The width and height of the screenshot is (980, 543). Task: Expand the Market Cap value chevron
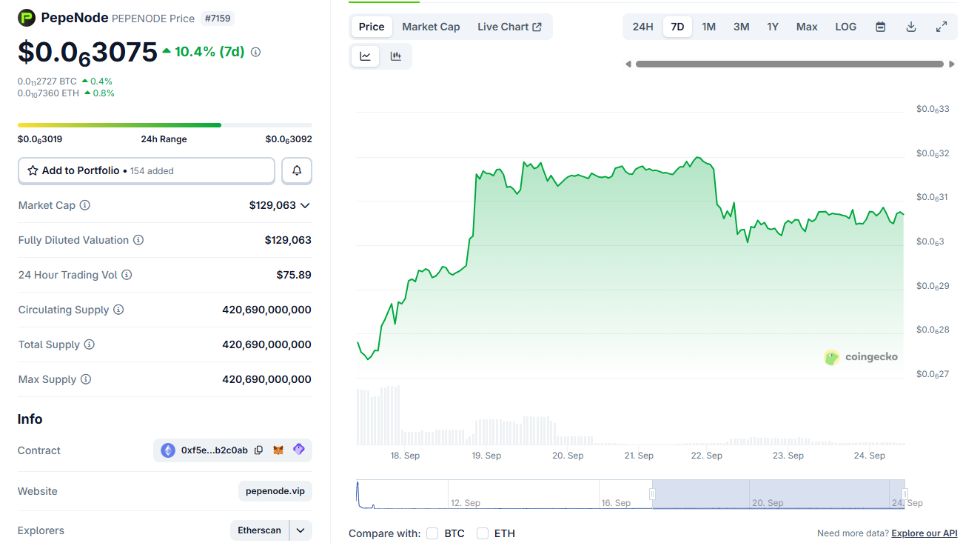coord(304,205)
